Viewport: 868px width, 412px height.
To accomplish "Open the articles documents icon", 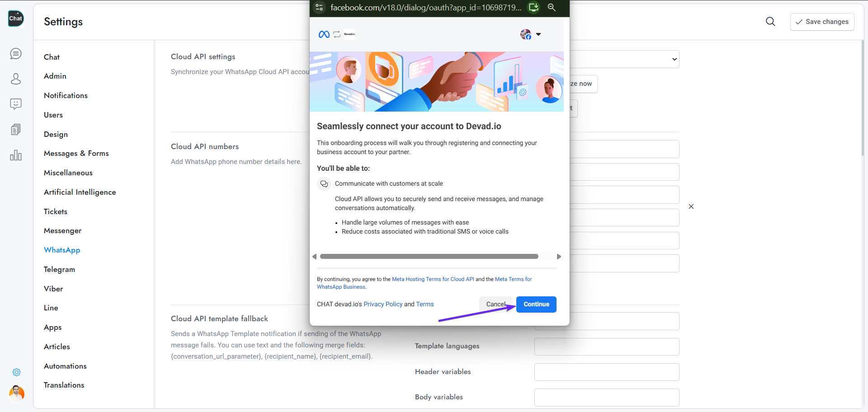I will [x=16, y=130].
